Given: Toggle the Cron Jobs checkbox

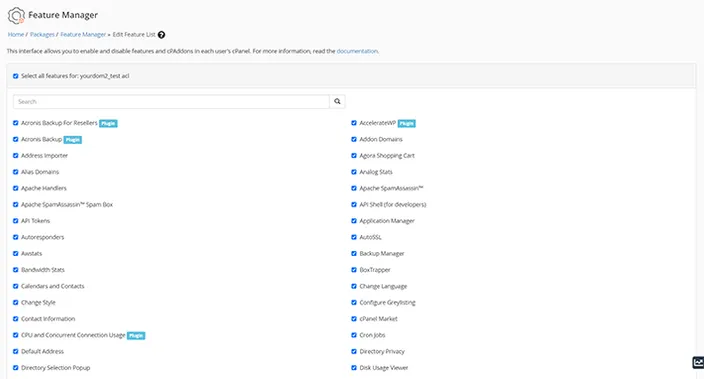Looking at the screenshot, I should 354,335.
